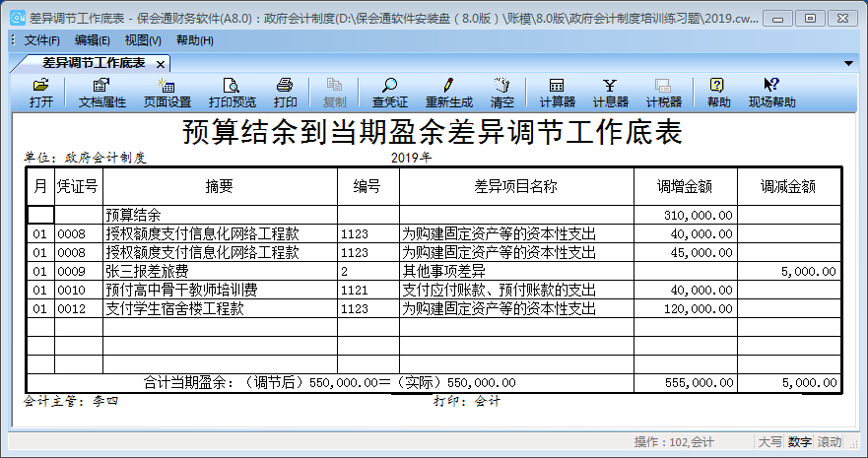Click the 大写 status indicator

click(x=769, y=442)
